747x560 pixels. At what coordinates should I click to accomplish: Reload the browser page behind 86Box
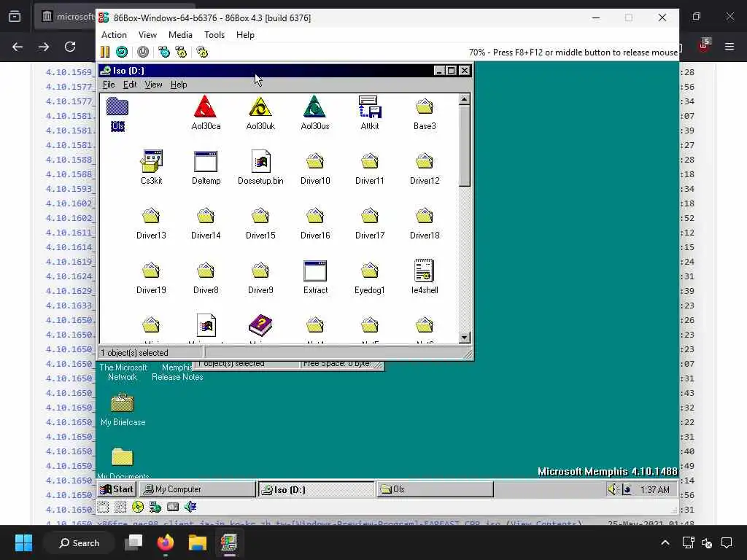[x=70, y=47]
